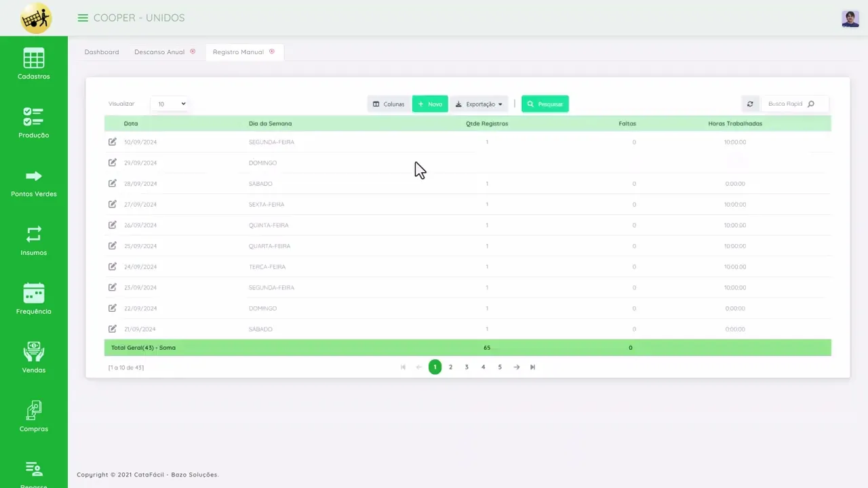
Task: Edit the 25/09/2024 record
Action: 113,245
